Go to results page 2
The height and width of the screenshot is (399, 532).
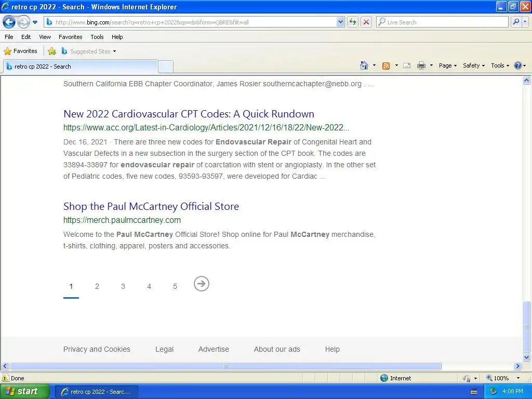pos(97,286)
